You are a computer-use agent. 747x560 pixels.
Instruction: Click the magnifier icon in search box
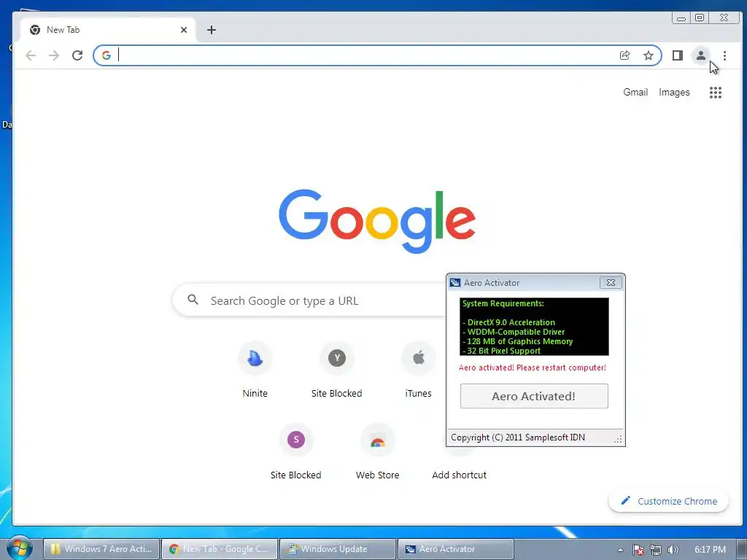[x=193, y=300]
